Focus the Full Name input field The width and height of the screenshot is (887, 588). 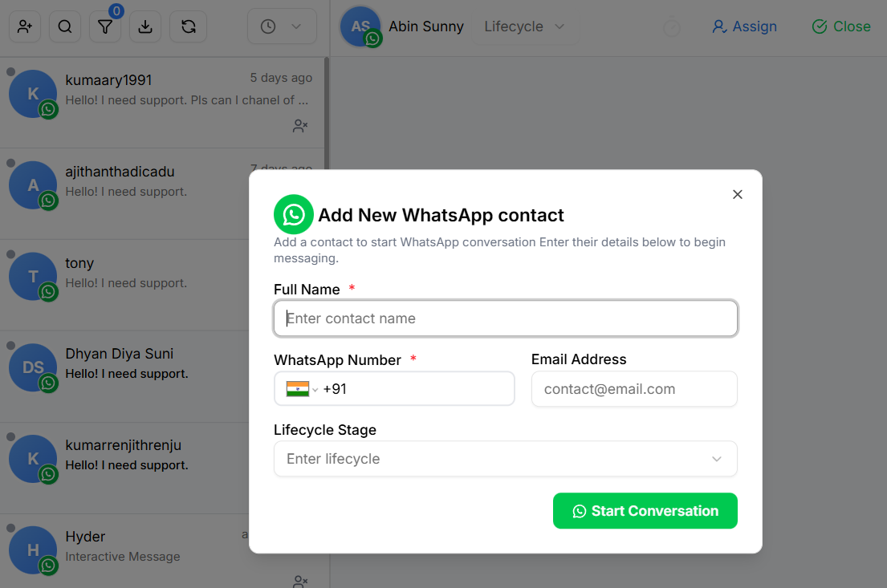[505, 318]
